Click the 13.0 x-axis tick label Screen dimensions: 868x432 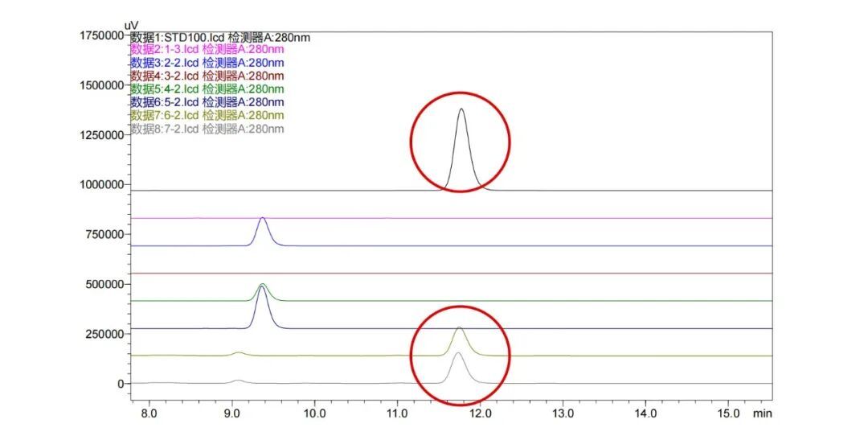pyautogui.click(x=563, y=413)
